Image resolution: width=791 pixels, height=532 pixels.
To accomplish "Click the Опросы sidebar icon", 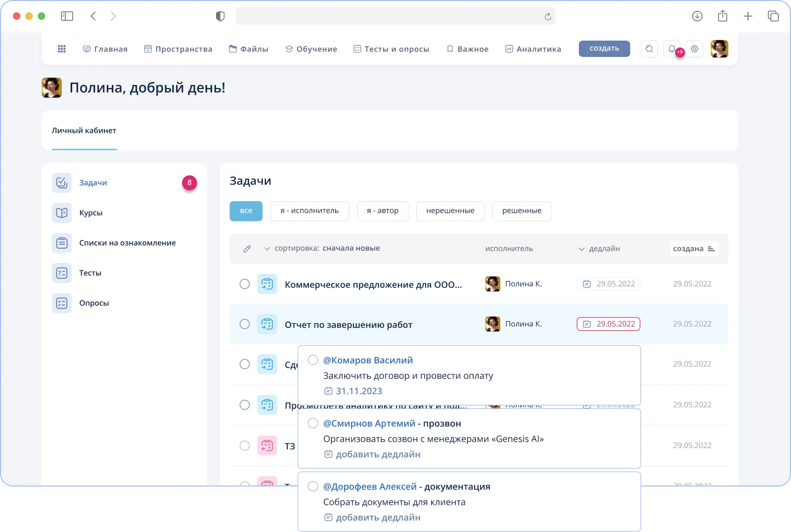I will pos(62,303).
